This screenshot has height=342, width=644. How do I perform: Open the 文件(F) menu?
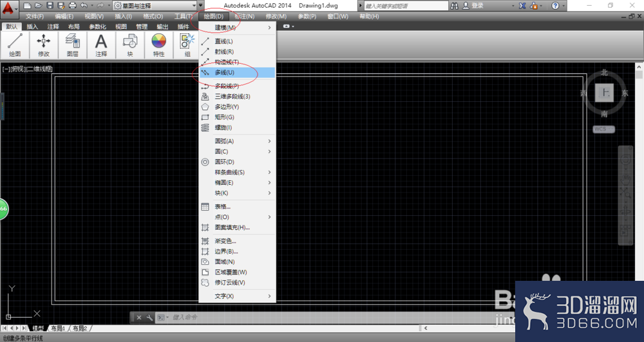tap(35, 16)
